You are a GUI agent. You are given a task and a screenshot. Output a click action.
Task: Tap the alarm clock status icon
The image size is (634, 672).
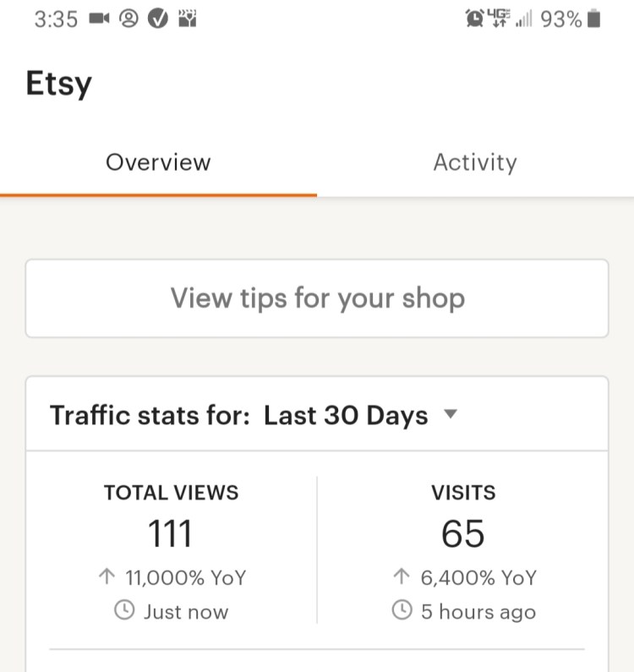[x=475, y=19]
